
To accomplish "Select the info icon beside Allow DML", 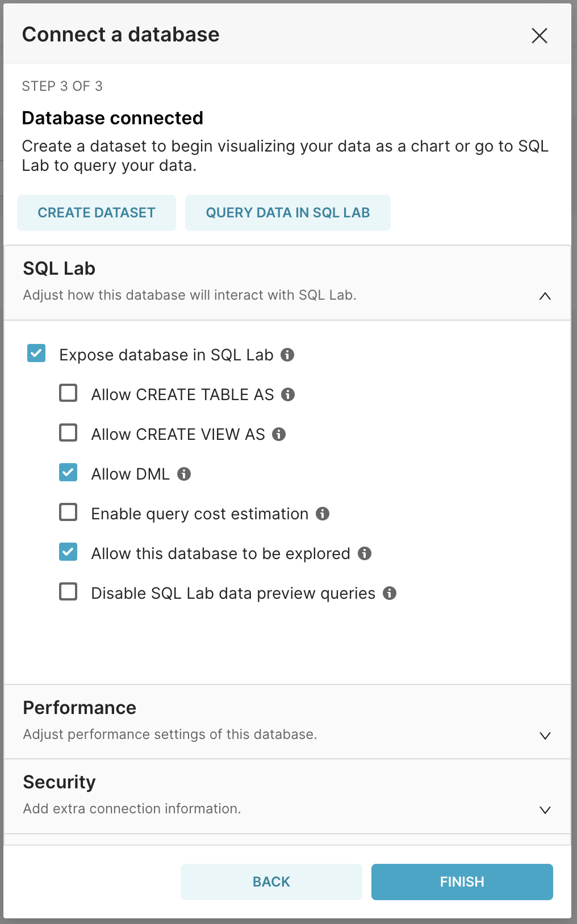I will tap(183, 473).
